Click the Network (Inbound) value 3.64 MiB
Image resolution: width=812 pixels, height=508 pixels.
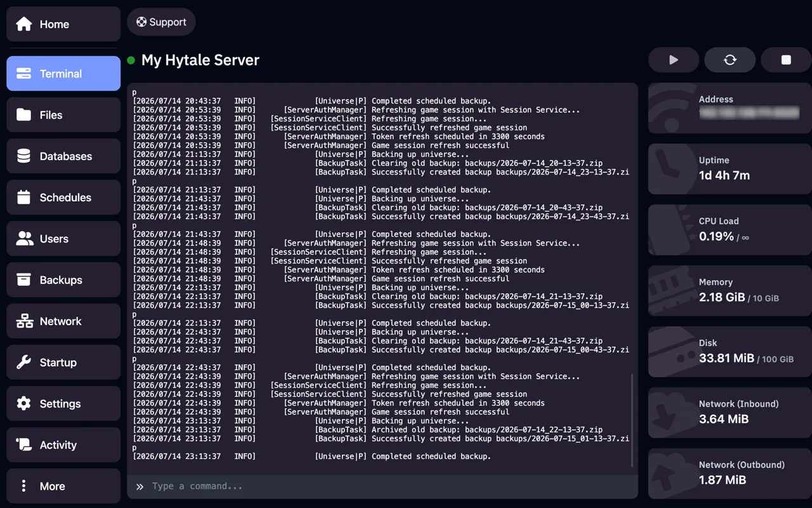(x=724, y=419)
